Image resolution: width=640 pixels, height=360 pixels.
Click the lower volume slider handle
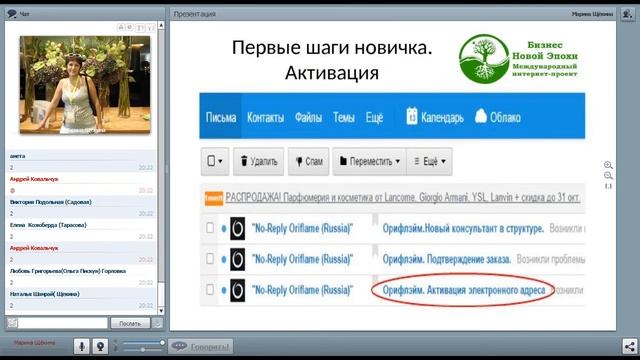tap(142, 349)
